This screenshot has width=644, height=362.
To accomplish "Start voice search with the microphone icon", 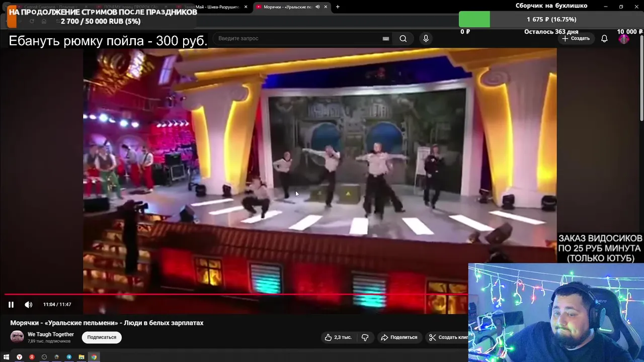I will pos(426,38).
